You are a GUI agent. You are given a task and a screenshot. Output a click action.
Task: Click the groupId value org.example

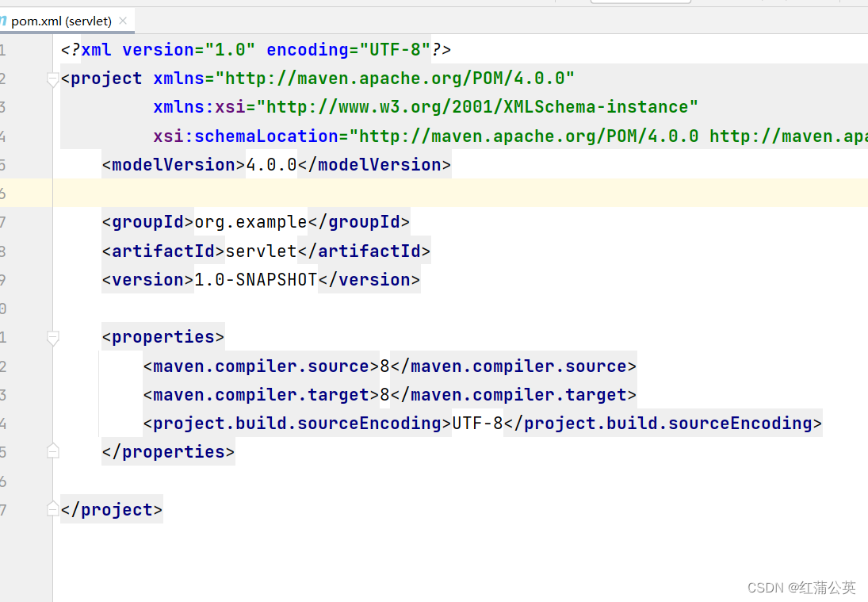(x=250, y=222)
